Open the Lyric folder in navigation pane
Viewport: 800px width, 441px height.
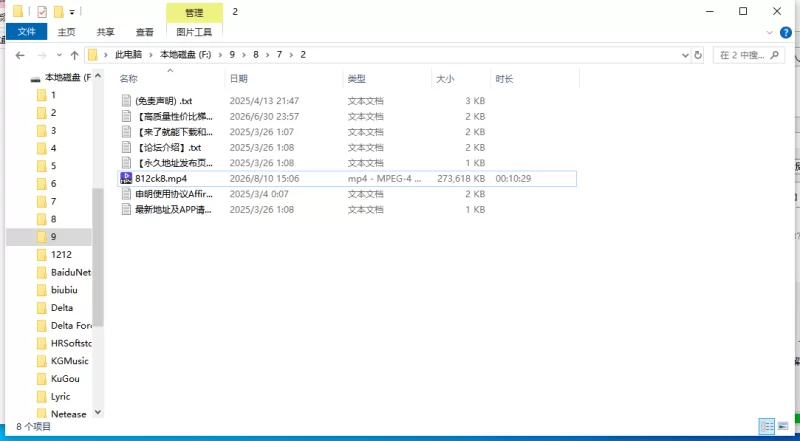coord(60,397)
